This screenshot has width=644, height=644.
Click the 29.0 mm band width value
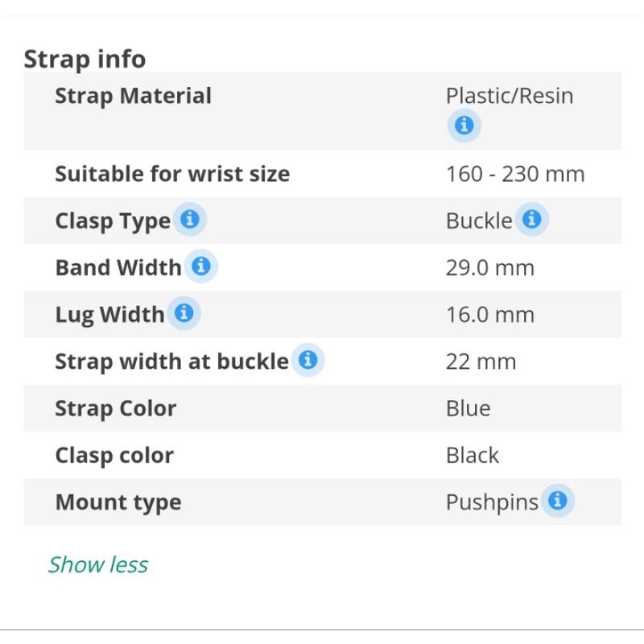(x=489, y=267)
